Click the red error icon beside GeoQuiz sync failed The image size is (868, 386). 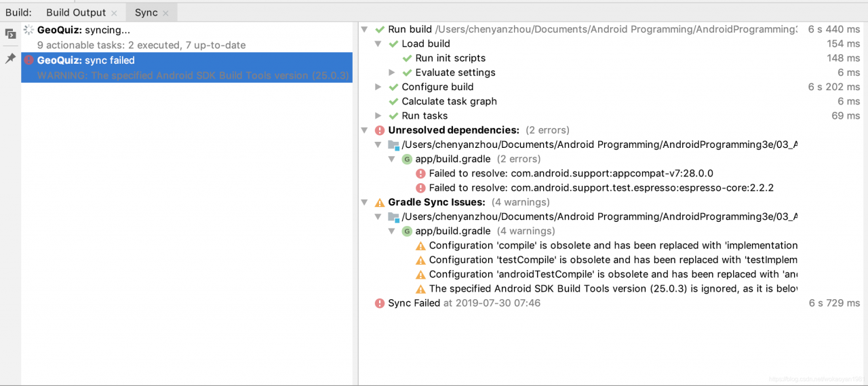click(29, 60)
